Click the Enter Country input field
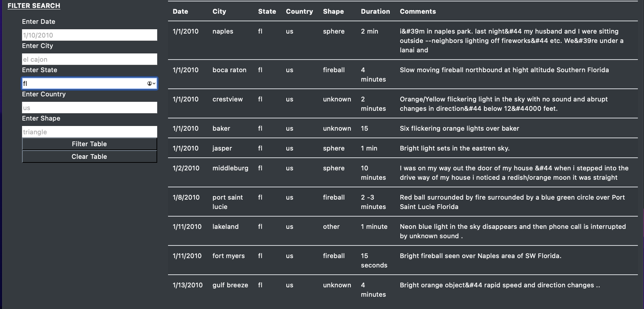The image size is (644, 309). click(89, 108)
